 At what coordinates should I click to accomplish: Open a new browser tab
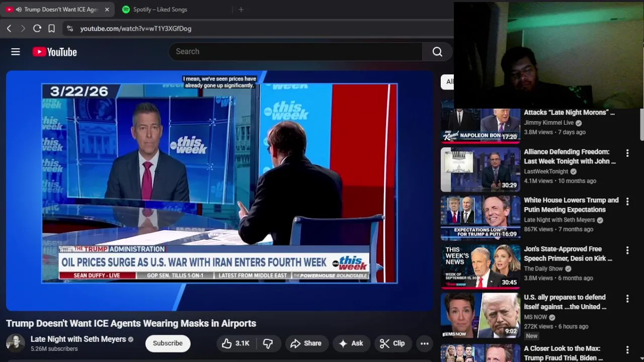coord(241,10)
